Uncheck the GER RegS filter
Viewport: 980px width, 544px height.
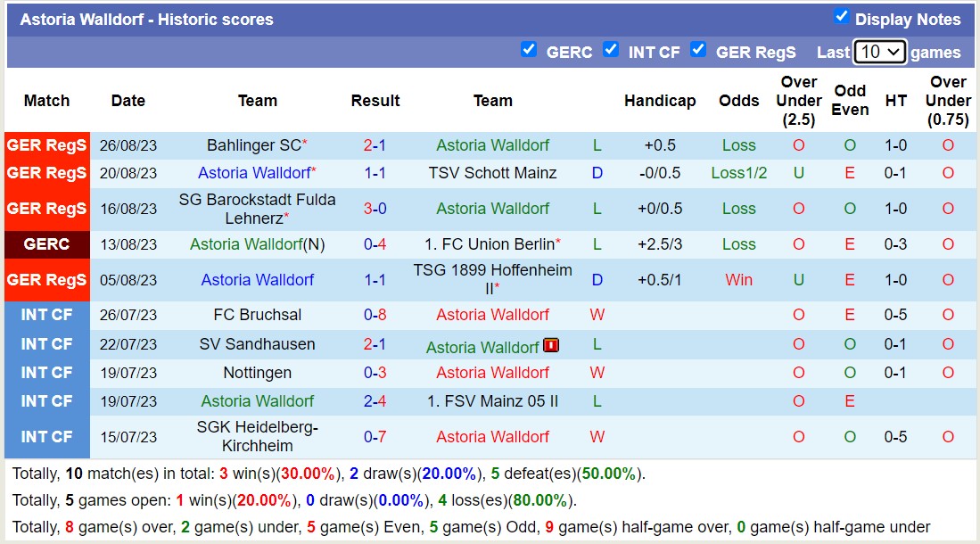tap(699, 50)
